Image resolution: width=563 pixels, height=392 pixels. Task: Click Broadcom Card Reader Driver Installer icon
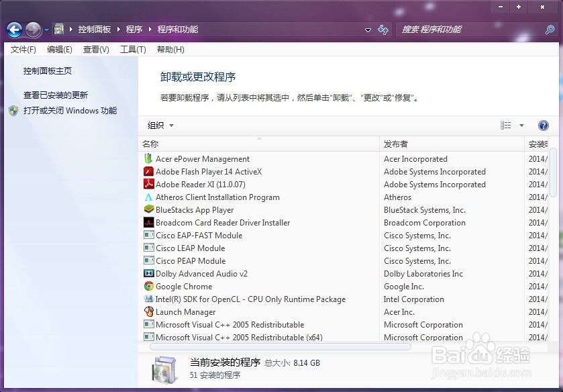click(148, 222)
